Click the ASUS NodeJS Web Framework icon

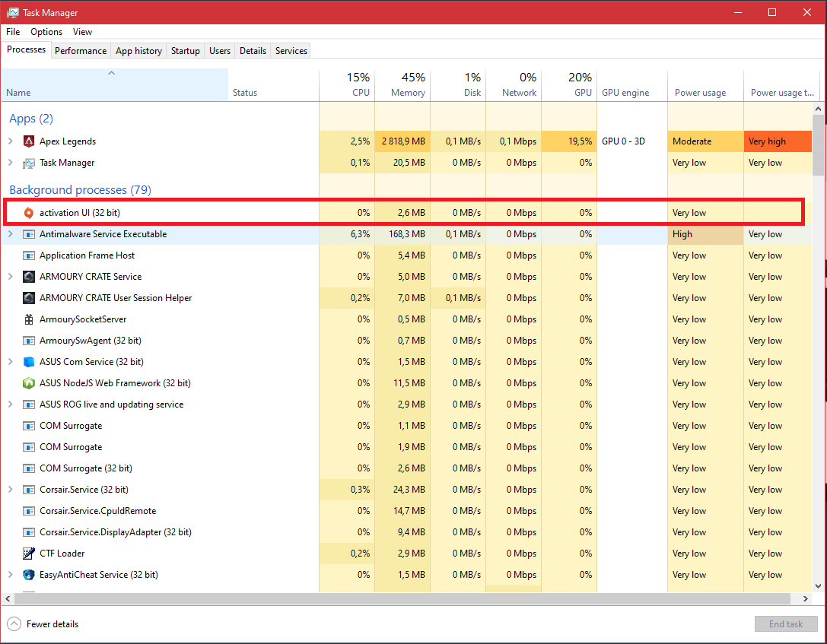point(29,383)
